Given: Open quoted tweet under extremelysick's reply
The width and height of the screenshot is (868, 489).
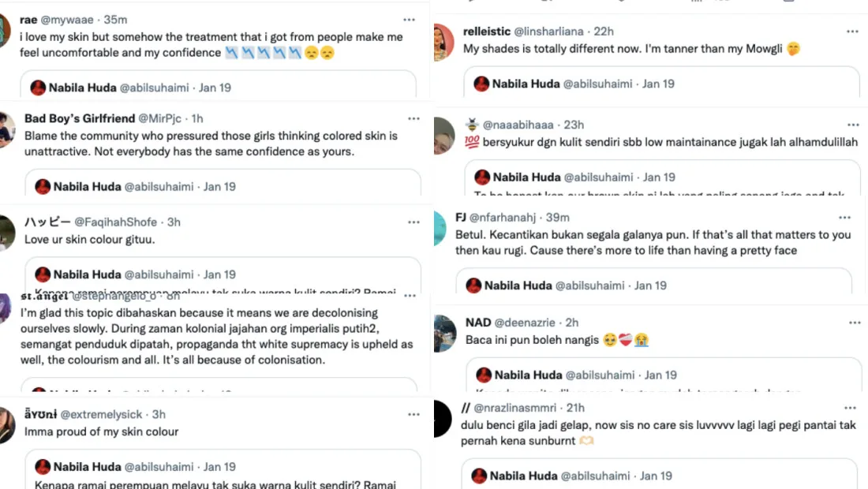Looking at the screenshot, I should [x=222, y=472].
